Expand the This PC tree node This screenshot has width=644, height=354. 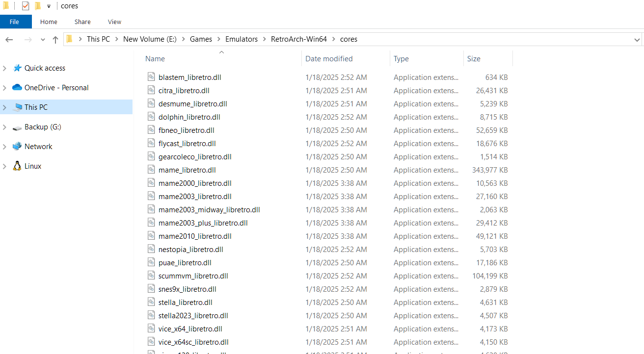pyautogui.click(x=4, y=107)
